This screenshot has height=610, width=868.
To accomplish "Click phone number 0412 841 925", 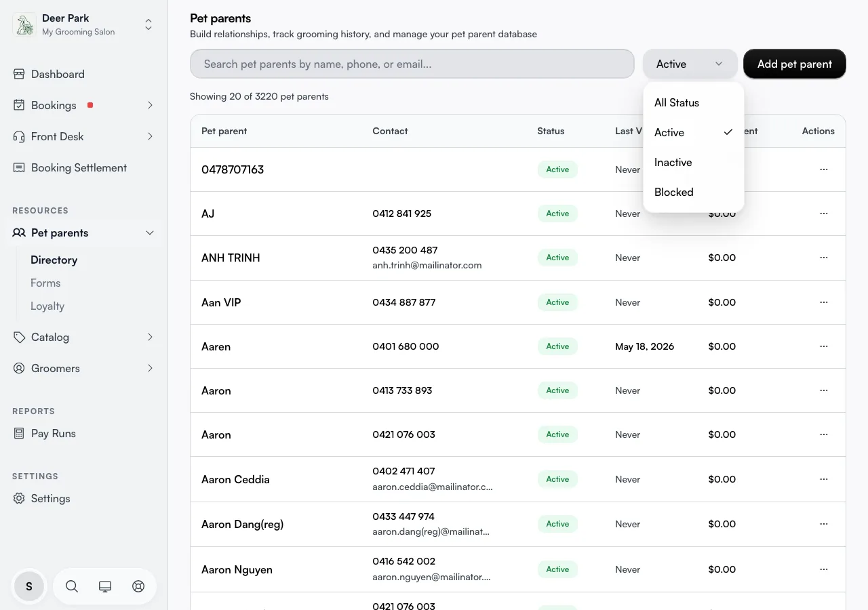I will pos(401,213).
